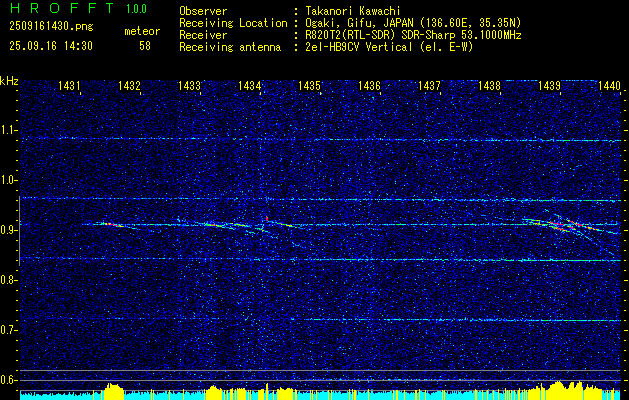Click the 0.6 kHz axis label
Image resolution: width=629 pixels, height=400 pixels.
(9, 380)
